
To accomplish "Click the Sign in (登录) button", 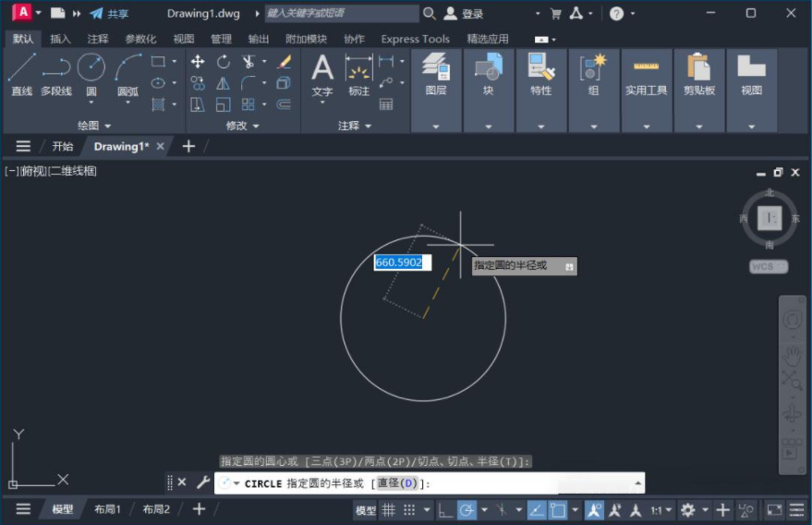I will pyautogui.click(x=464, y=14).
